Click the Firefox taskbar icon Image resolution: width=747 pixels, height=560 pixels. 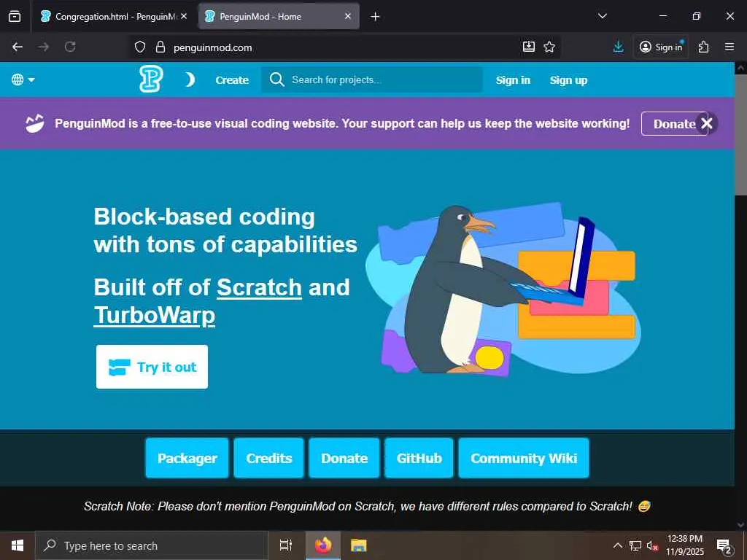(x=323, y=545)
